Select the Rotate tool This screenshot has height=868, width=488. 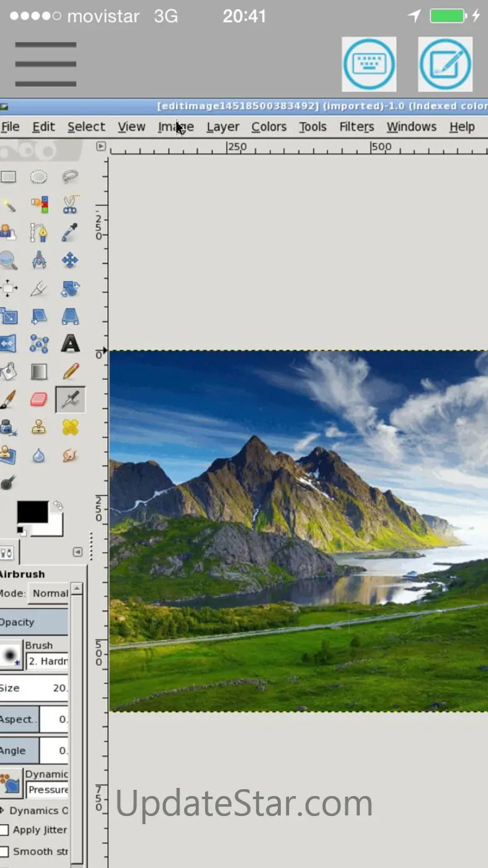[70, 288]
